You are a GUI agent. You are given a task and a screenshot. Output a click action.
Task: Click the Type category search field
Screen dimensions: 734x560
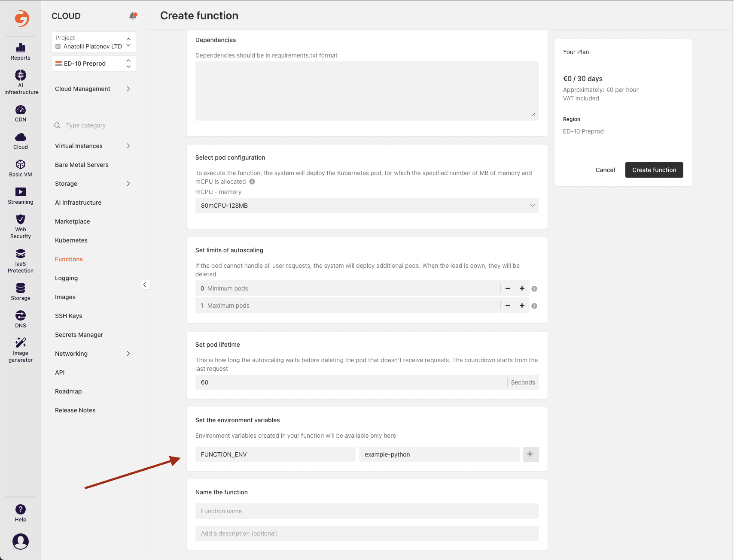(x=94, y=125)
